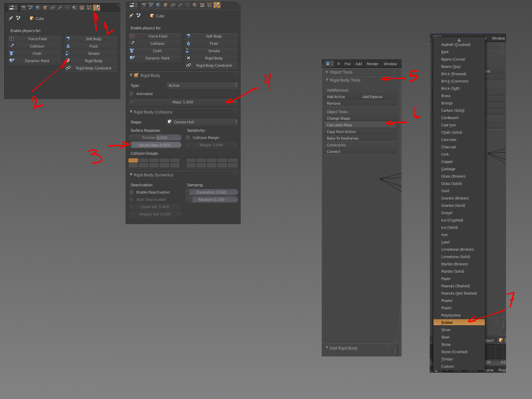Image resolution: width=532 pixels, height=399 pixels.
Task: Click Add Active button
Action: (342, 97)
